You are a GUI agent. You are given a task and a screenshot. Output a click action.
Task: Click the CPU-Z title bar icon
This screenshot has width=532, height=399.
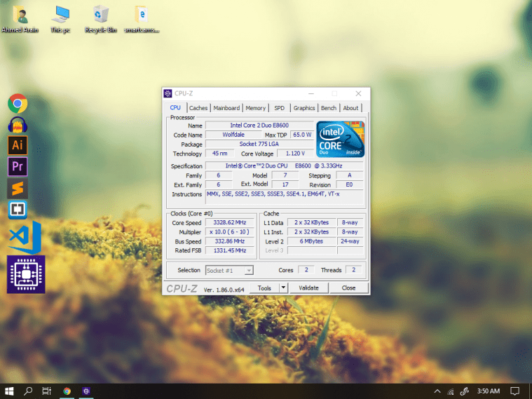(x=168, y=93)
